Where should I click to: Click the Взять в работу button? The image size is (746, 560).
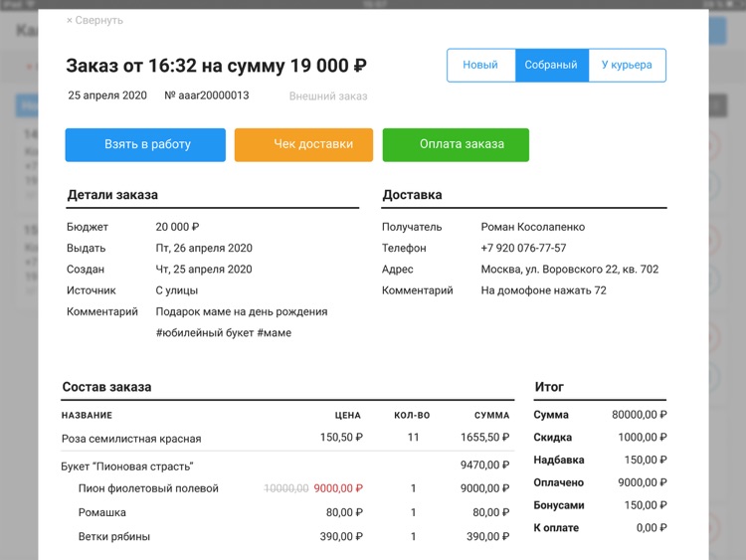click(x=145, y=144)
